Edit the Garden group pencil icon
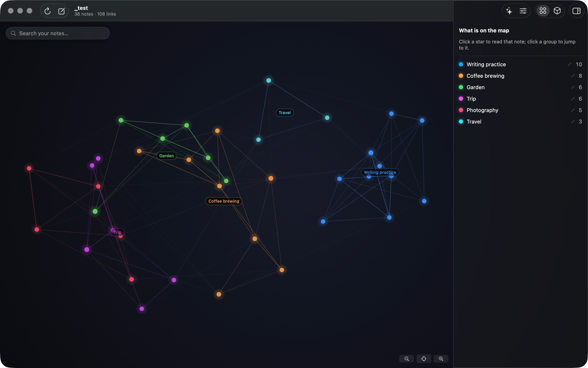Screen dimensions: 588x368 pos(573,87)
